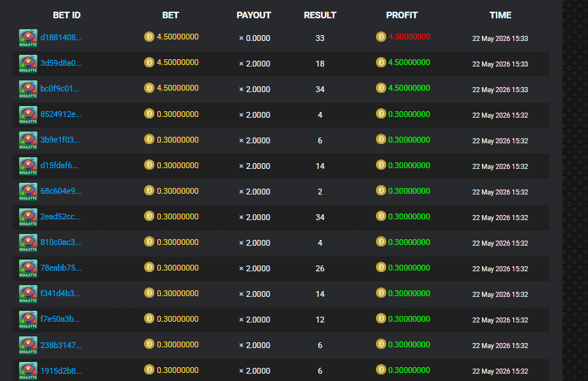Screen dimensions: 588x381
Task: Open bet ID link f341d4b3...
Action: click(x=60, y=294)
